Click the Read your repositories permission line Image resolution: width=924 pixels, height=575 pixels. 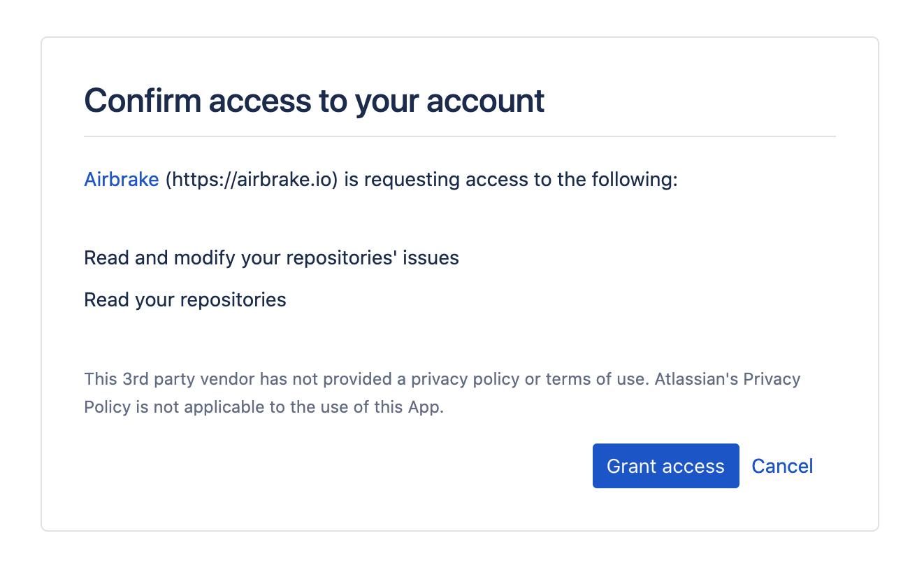tap(185, 300)
